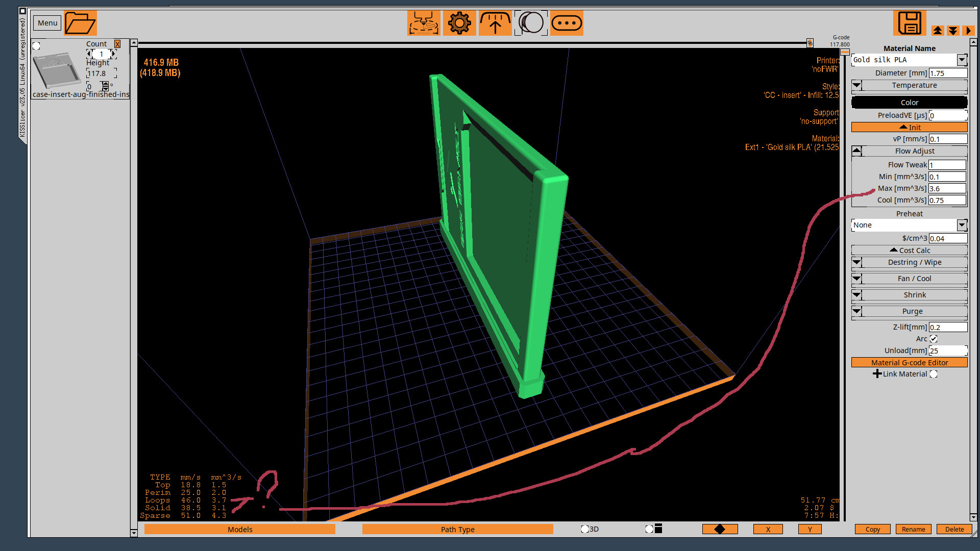The image size is (980, 551).
Task: Switch to the Path Type view tab
Action: click(x=458, y=529)
